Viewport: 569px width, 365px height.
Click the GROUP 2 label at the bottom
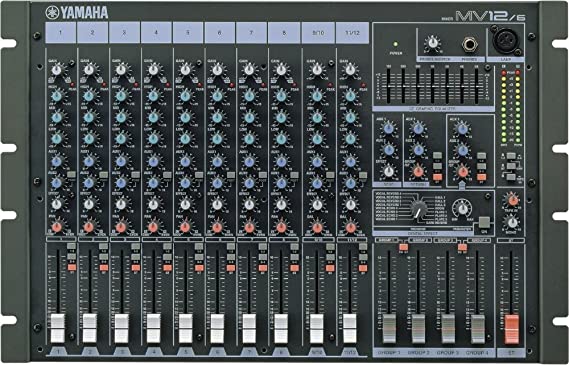coord(418,353)
